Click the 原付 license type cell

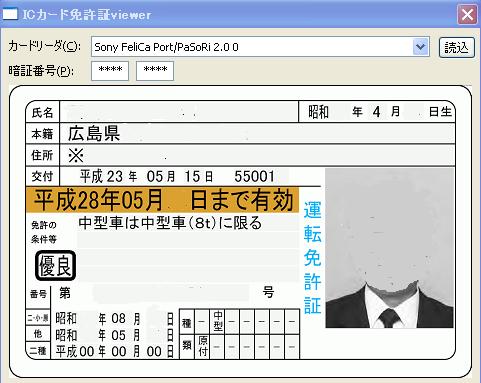[203, 346]
